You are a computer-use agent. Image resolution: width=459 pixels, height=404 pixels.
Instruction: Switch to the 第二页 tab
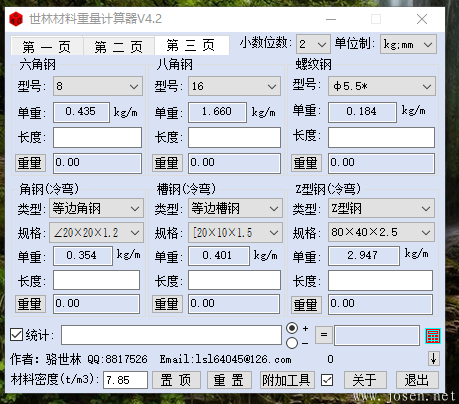point(119,46)
